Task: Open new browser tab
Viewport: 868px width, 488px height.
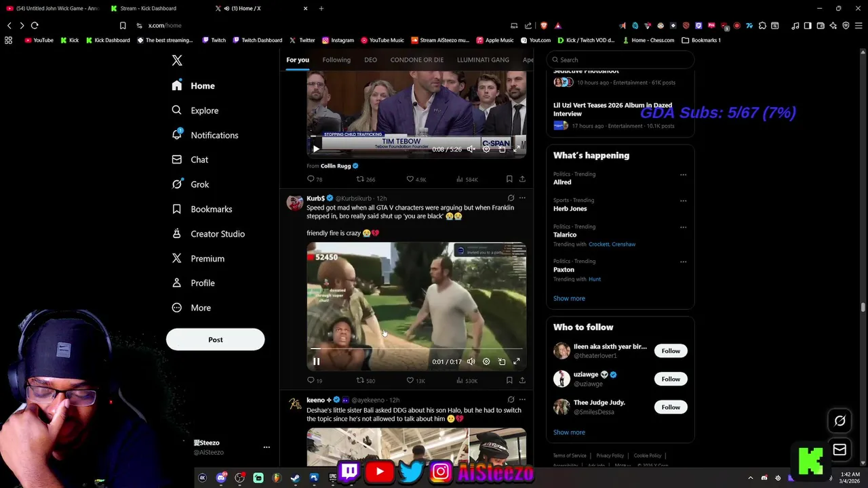Action: pos(321,8)
